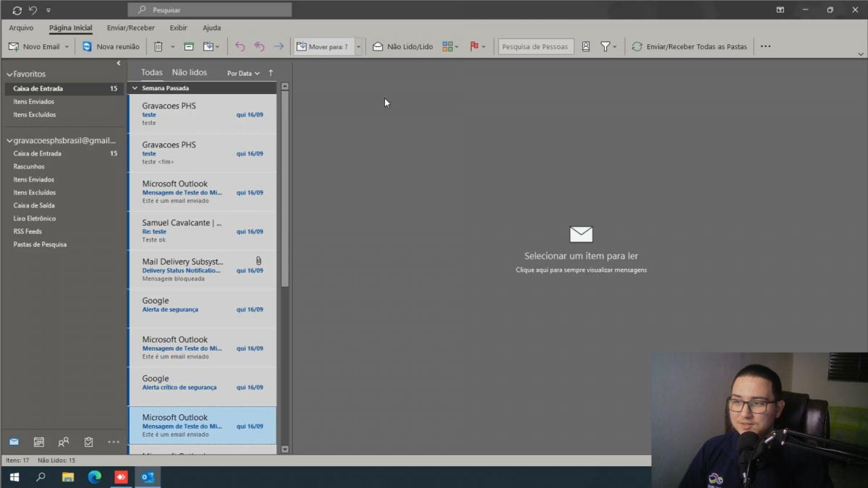Open the Windows Start menu

pyautogui.click(x=14, y=477)
